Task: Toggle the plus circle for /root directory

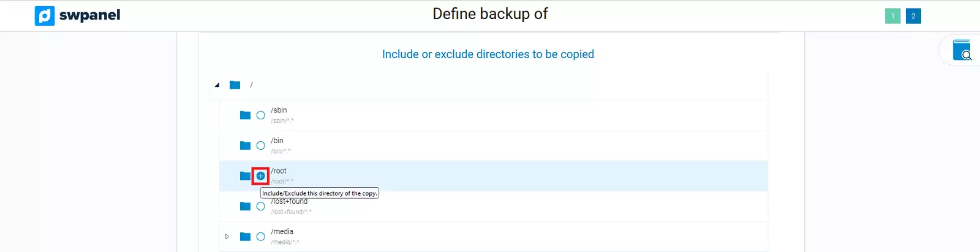Action: [x=261, y=176]
